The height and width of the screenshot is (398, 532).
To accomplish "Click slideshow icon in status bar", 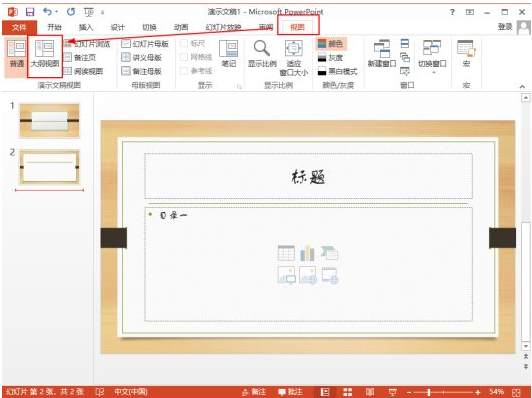I will coord(393,392).
